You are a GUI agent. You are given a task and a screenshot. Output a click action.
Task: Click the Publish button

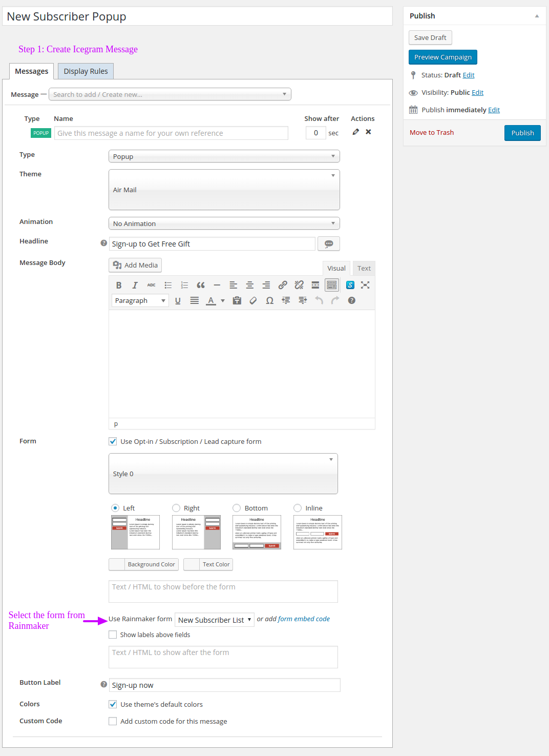[522, 133]
